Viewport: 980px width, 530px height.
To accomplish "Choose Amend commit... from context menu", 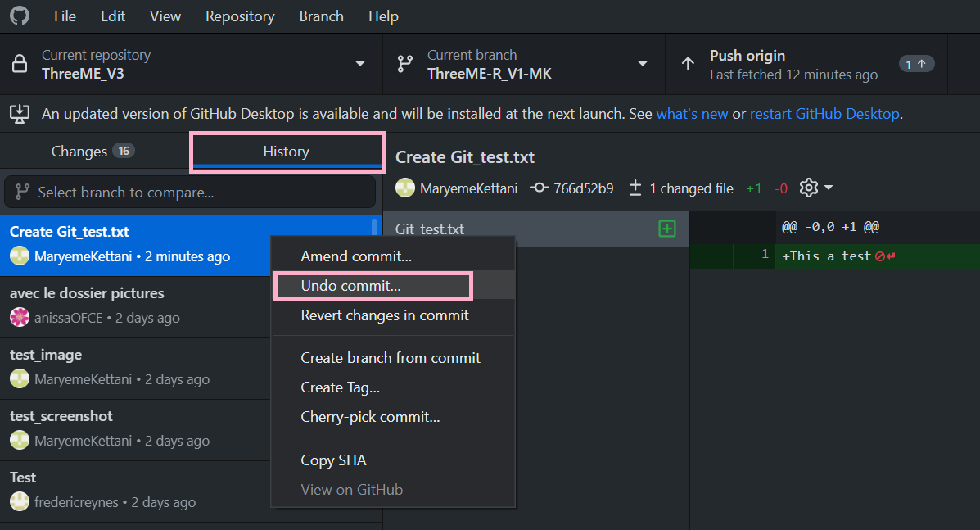I will [393, 256].
